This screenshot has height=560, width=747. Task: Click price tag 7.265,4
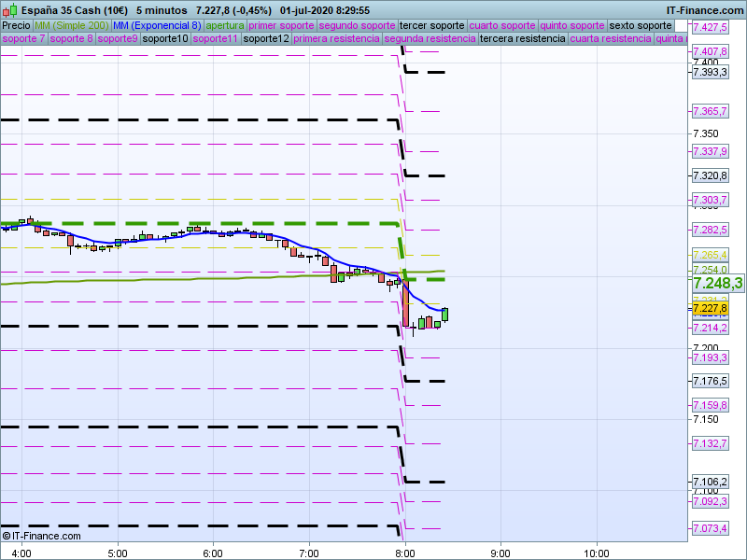(710, 255)
